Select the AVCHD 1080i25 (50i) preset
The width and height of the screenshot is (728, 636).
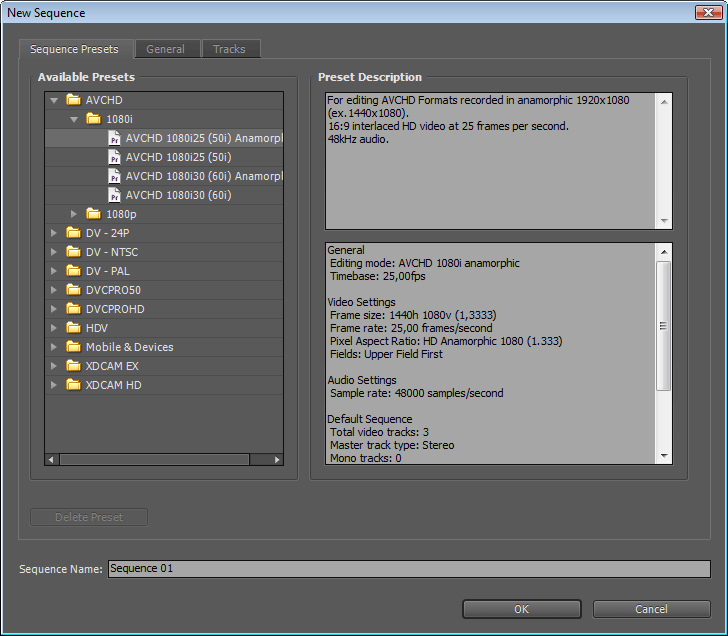pyautogui.click(x=164, y=157)
